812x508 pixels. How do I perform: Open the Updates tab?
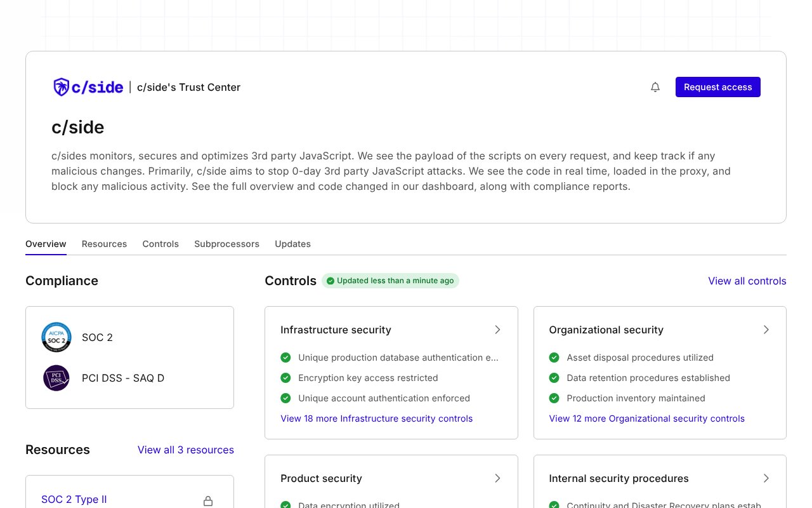pos(292,244)
